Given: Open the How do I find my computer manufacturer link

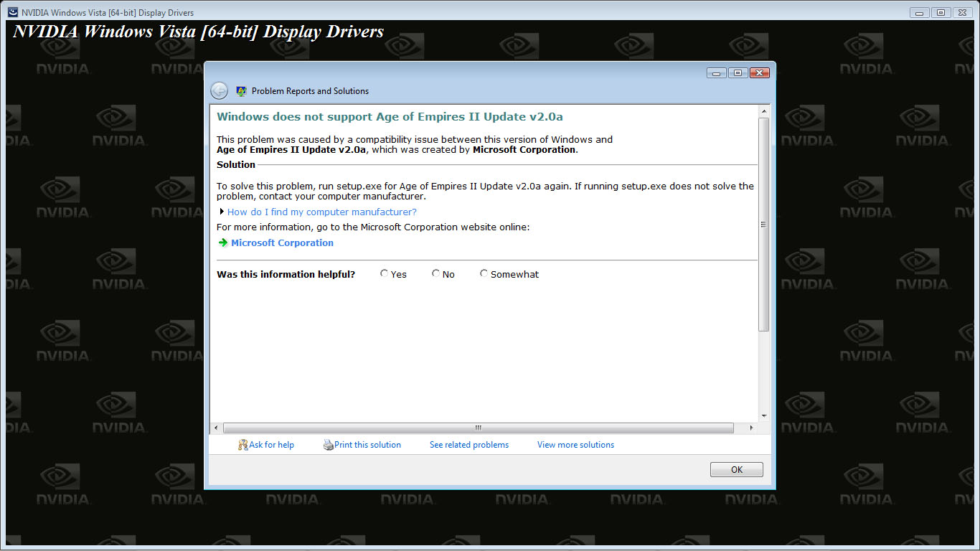Looking at the screenshot, I should [321, 212].
